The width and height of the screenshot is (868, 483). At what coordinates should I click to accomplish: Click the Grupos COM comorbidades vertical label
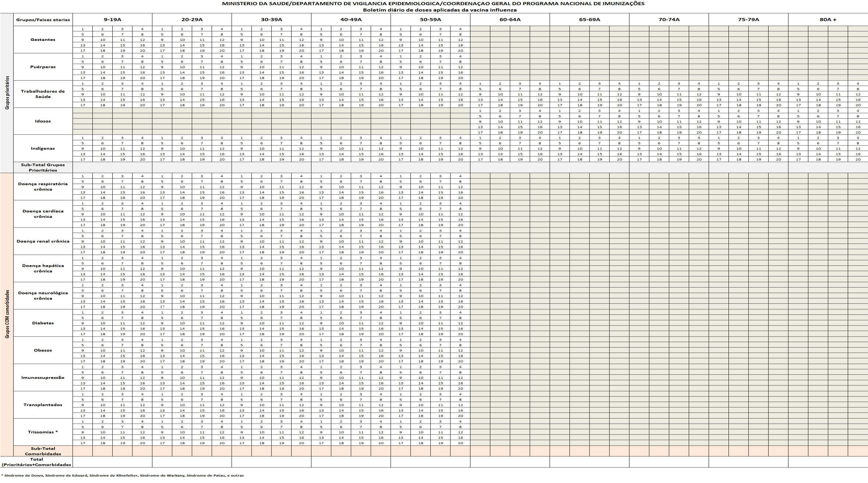(7, 314)
